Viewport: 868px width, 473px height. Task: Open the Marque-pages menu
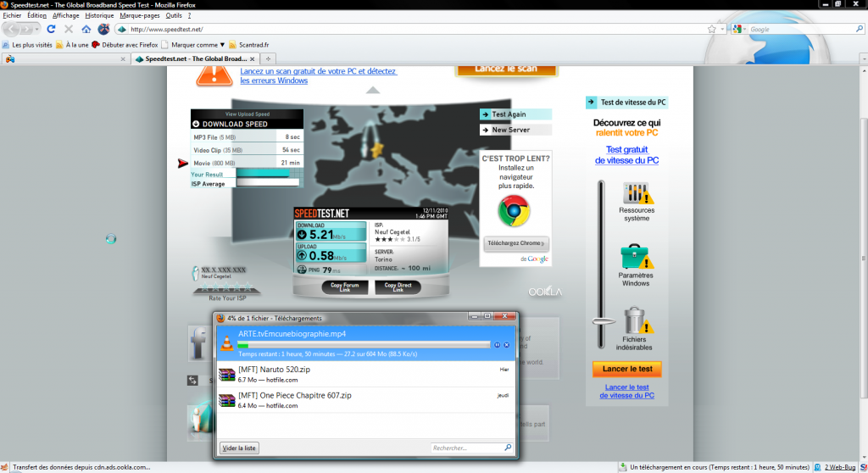click(x=140, y=15)
